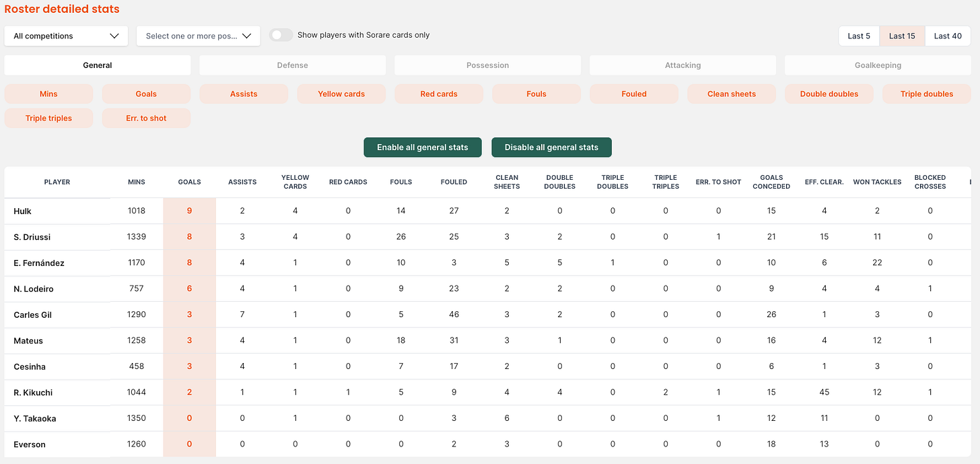The height and width of the screenshot is (464, 980).
Task: Click the Roster detailed stats heading
Action: (x=62, y=9)
